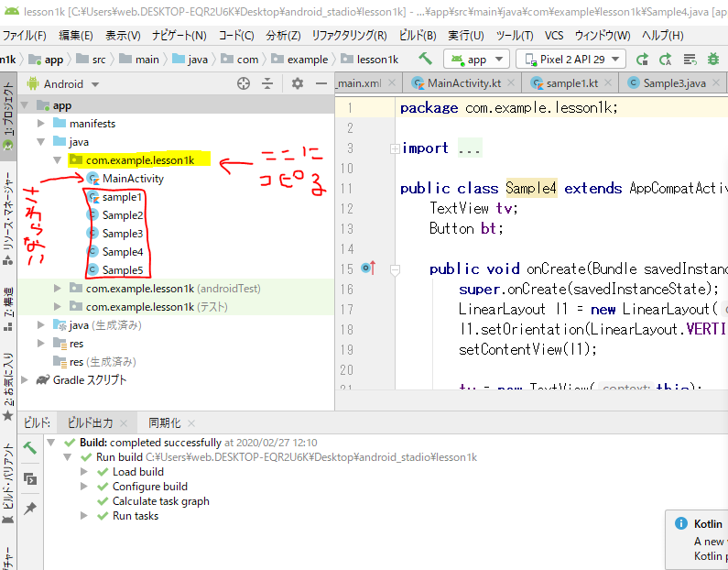728x570 pixels.
Task: Open the ビルド(B) menu
Action: click(x=418, y=36)
